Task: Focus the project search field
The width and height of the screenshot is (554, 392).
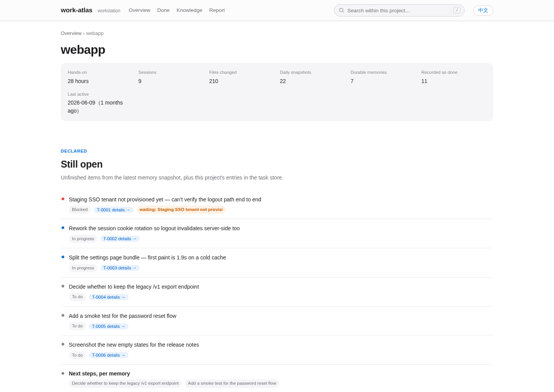Action: pos(399,10)
